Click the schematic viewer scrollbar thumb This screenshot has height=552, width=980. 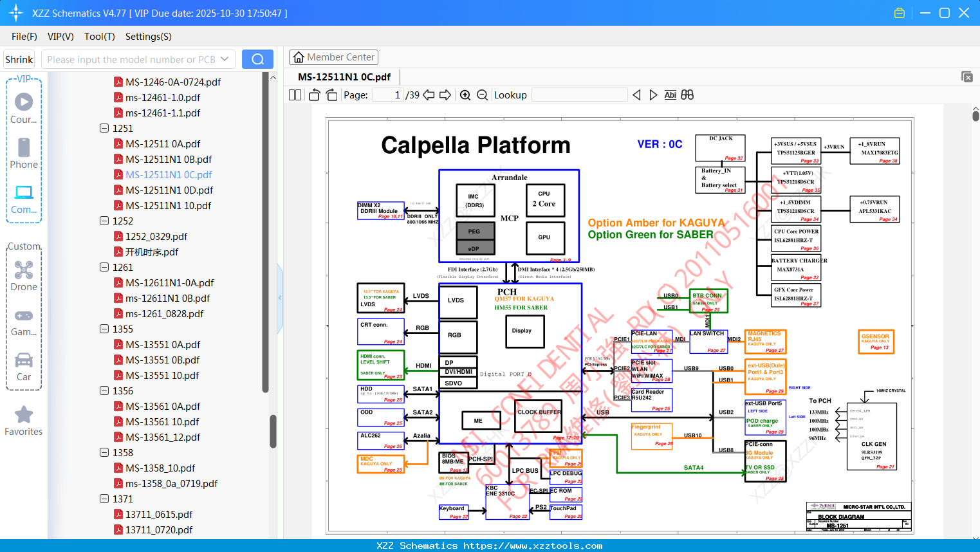pyautogui.click(x=975, y=115)
